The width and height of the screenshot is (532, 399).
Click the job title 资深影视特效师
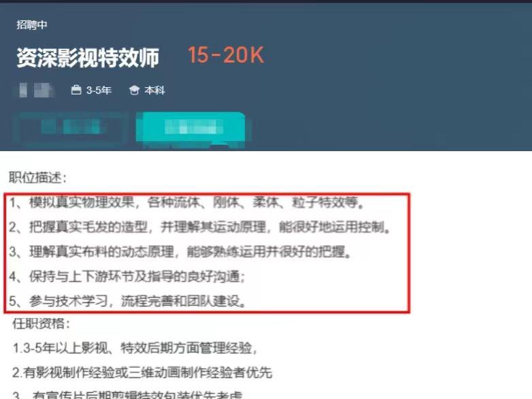(88, 57)
